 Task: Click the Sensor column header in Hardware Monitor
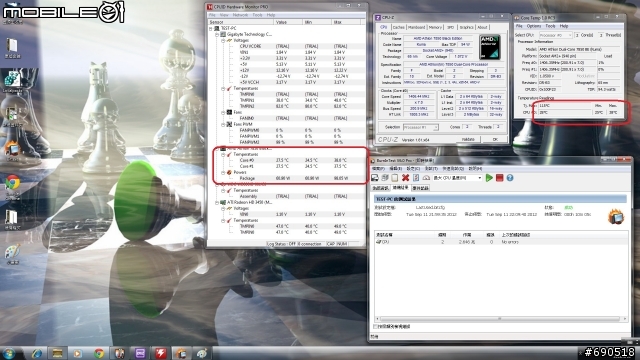point(240,22)
